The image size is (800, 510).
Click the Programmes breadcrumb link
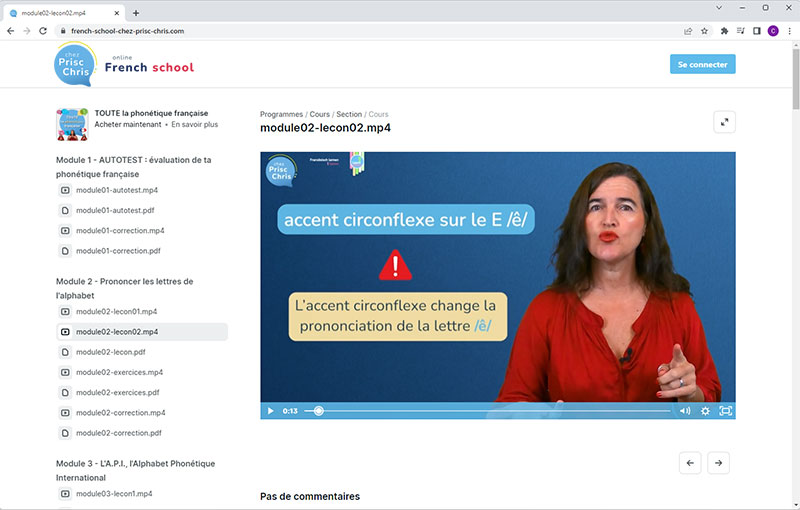281,114
